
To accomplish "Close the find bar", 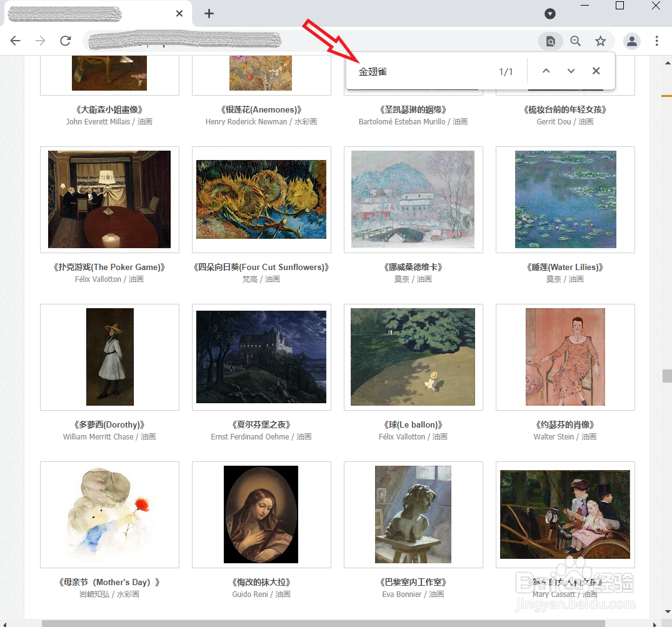I will pyautogui.click(x=596, y=71).
